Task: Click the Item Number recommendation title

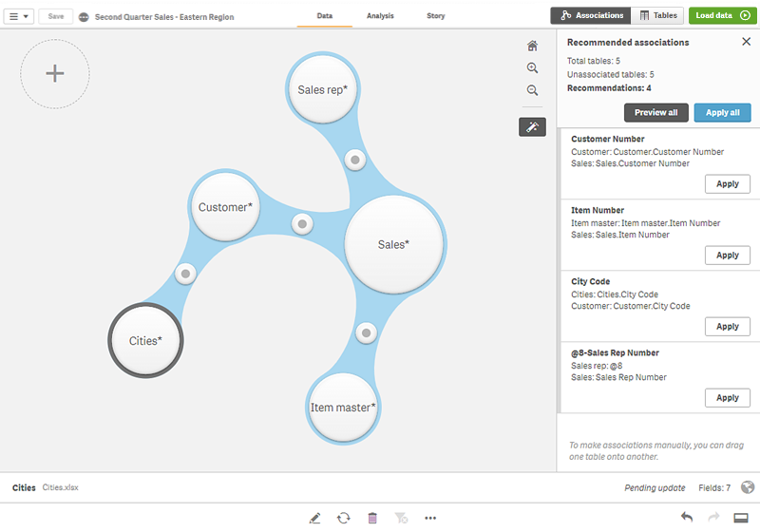Action: [598, 210]
